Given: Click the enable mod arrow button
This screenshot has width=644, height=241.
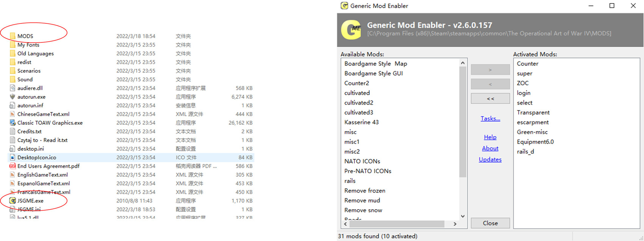Looking at the screenshot, I should pyautogui.click(x=490, y=70).
